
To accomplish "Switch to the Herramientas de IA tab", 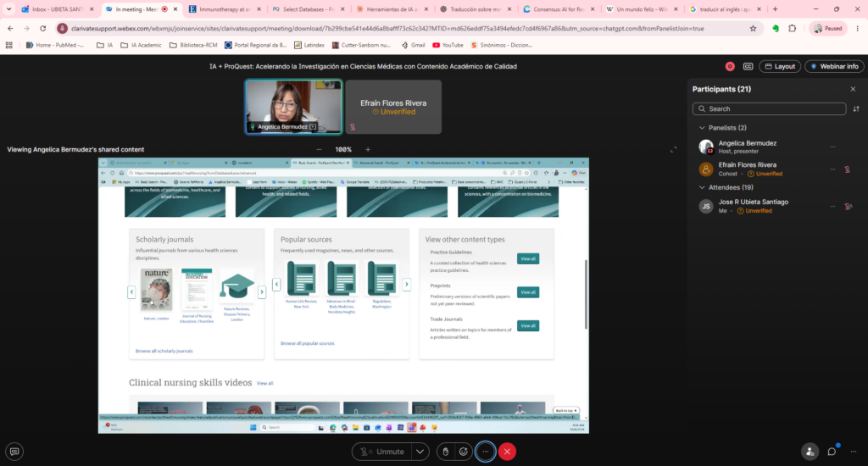I will pyautogui.click(x=392, y=9).
